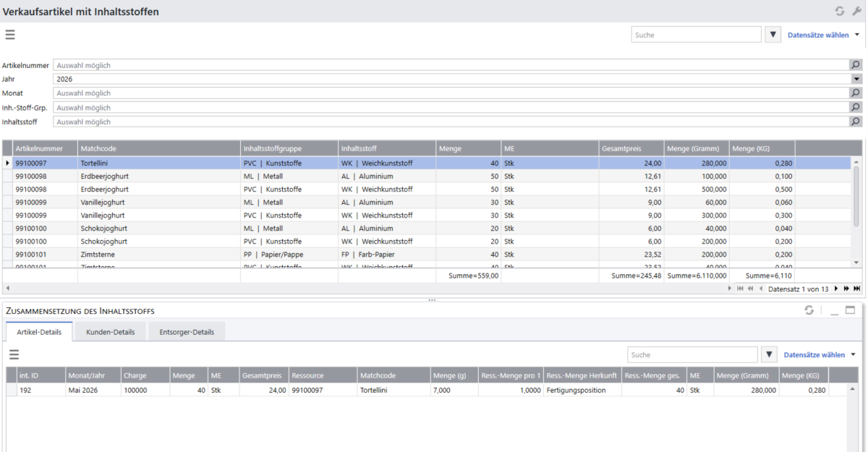Sort by Monat/Jahr column header
Screen dimensions: 868x452
click(x=93, y=375)
